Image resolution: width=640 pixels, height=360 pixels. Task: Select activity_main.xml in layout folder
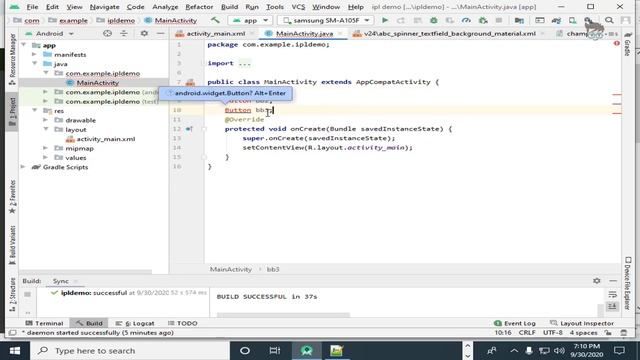106,139
